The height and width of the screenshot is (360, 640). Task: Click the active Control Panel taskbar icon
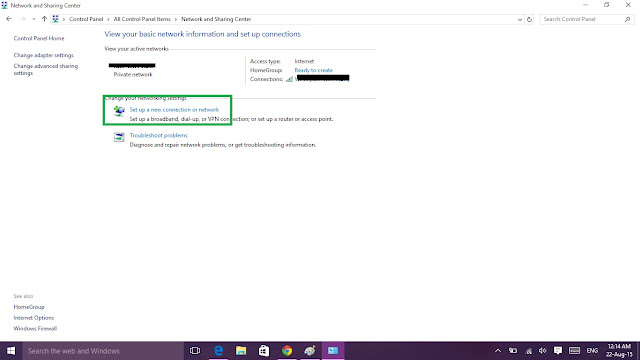333,351
